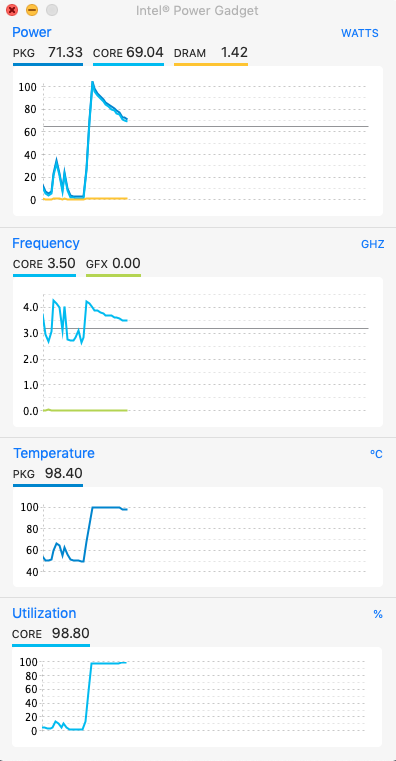Select the CORE frequency 3.50 reading

click(44, 264)
